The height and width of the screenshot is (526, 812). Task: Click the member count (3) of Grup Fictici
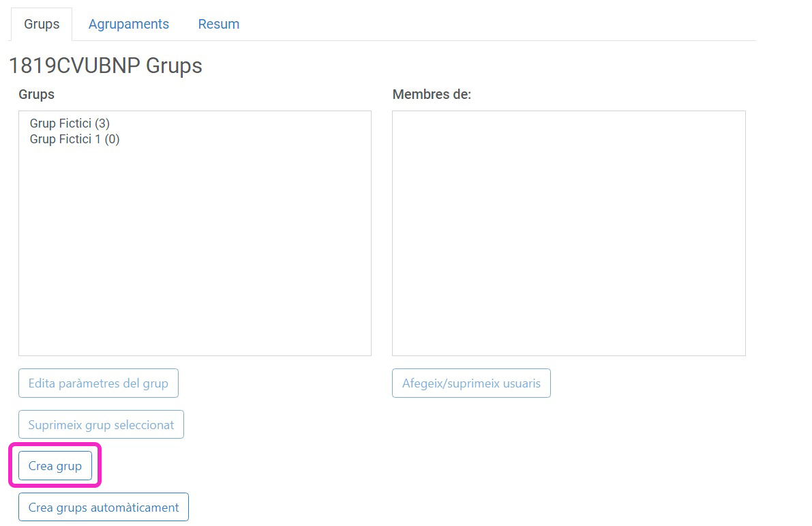pos(102,123)
